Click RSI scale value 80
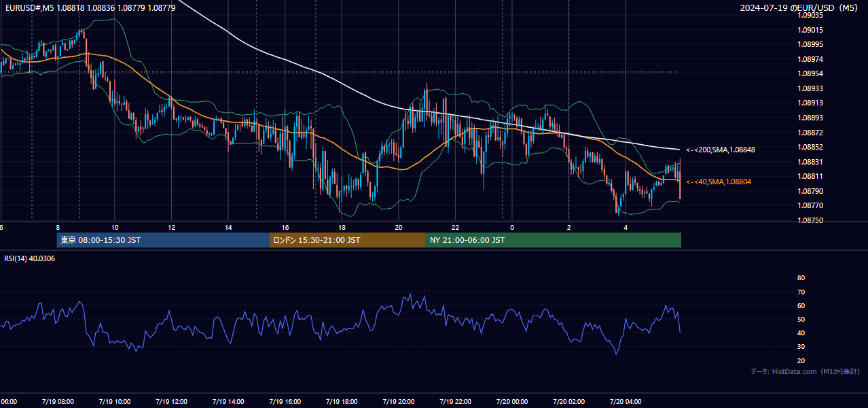 (x=801, y=278)
